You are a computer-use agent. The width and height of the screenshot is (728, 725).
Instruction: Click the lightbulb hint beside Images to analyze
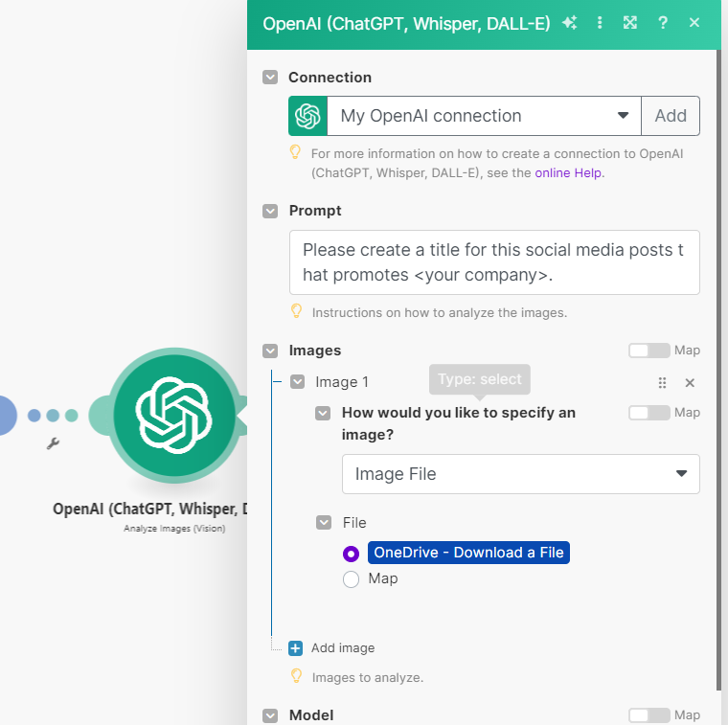click(x=296, y=676)
